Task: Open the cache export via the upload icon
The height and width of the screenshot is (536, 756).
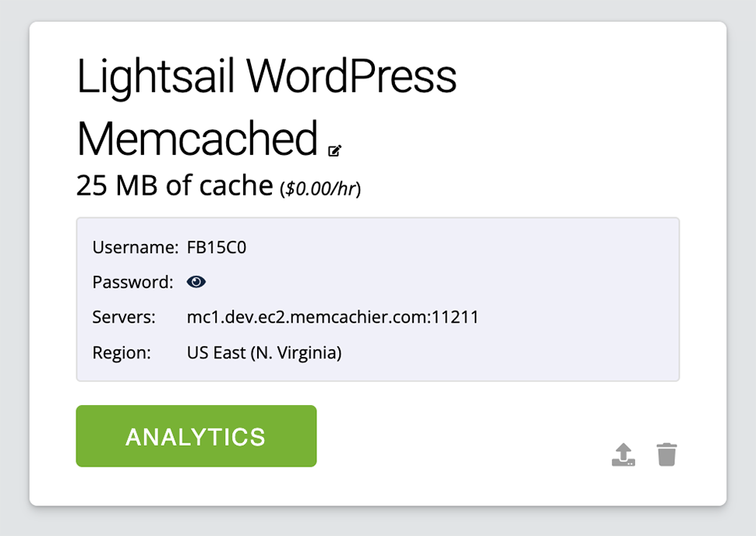Action: point(623,453)
